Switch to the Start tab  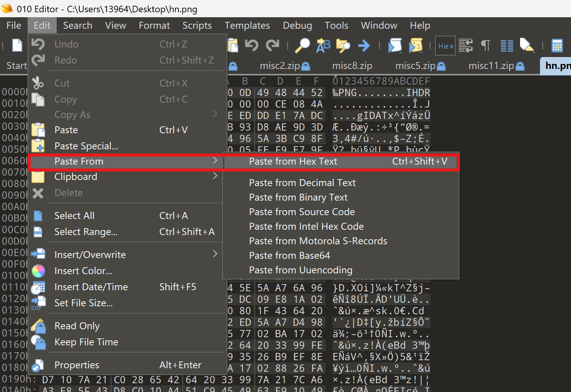[16, 66]
